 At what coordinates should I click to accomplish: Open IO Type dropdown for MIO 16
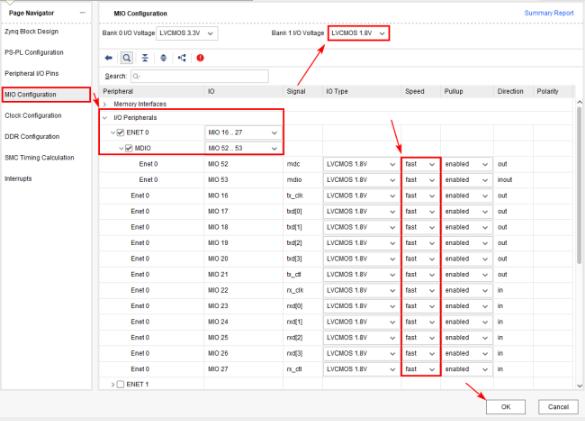(x=361, y=196)
